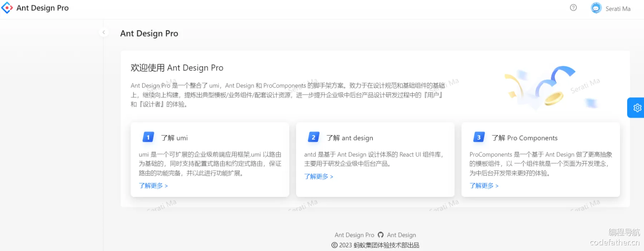Collapse the sidebar with the arrow button
Screen dimensions: 644x251
[x=104, y=32]
